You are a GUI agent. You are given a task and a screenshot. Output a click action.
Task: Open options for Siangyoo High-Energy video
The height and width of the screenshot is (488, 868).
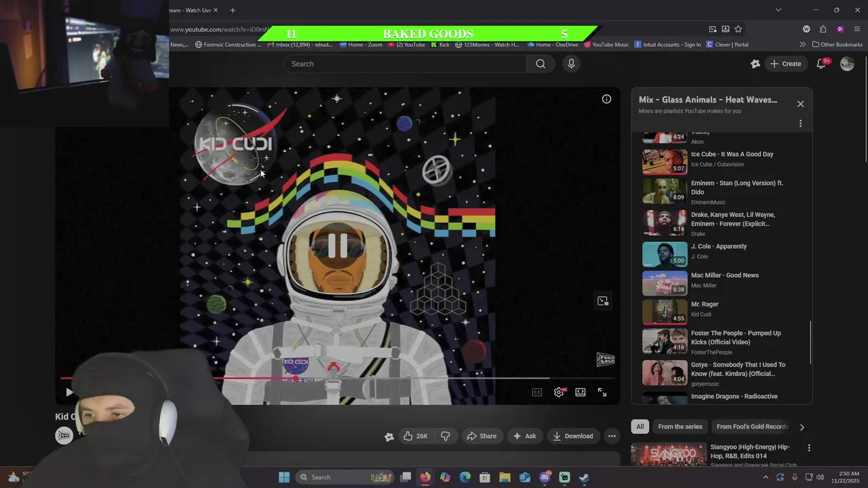(808, 448)
